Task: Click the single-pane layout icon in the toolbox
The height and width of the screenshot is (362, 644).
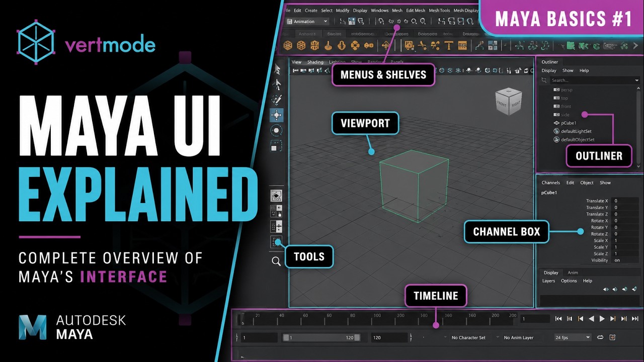Action: (x=276, y=196)
